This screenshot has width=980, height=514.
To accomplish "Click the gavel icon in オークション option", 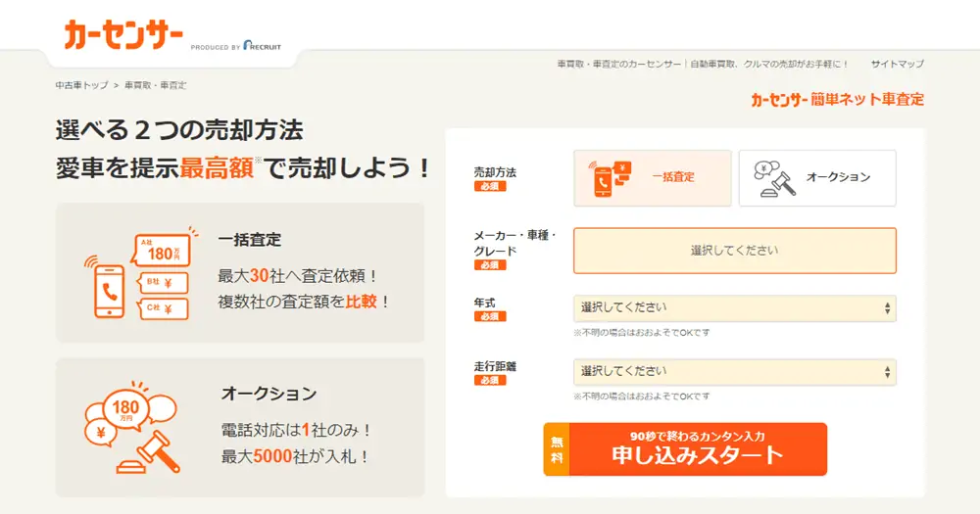I will click(775, 178).
